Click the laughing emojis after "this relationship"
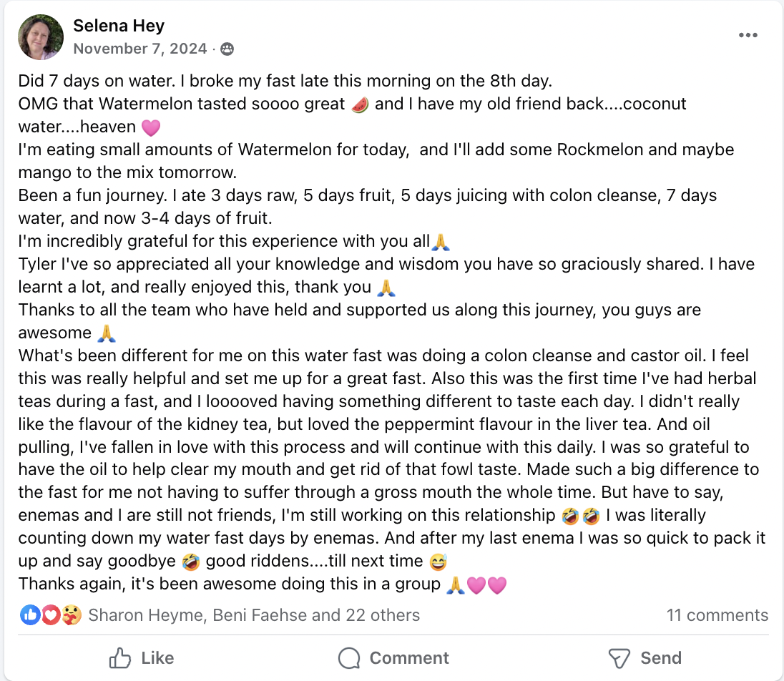This screenshot has width=784, height=681. pyautogui.click(x=579, y=516)
